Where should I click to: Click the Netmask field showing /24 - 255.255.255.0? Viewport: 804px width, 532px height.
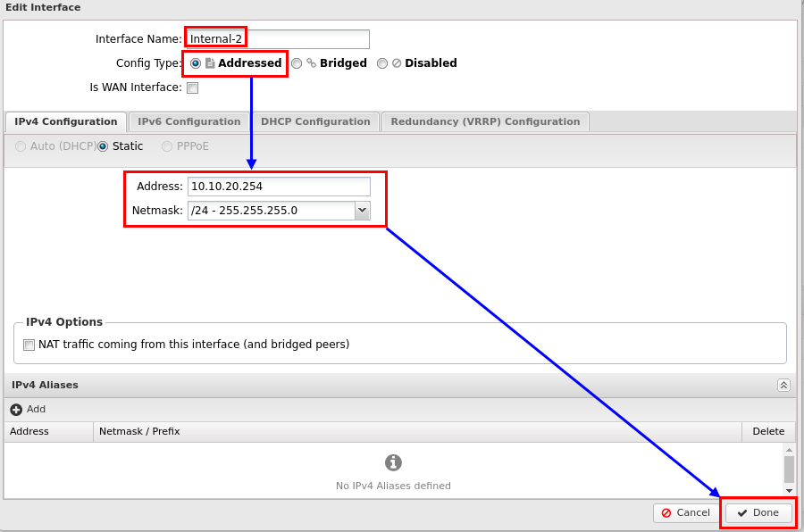click(272, 211)
